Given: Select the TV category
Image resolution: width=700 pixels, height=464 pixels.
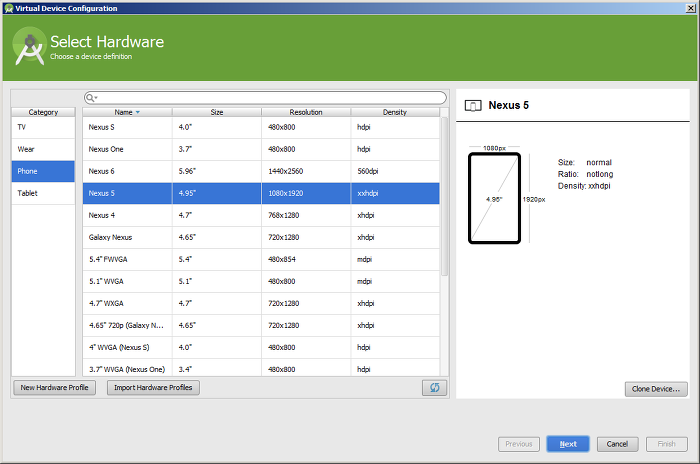Looking at the screenshot, I should click(x=43, y=127).
